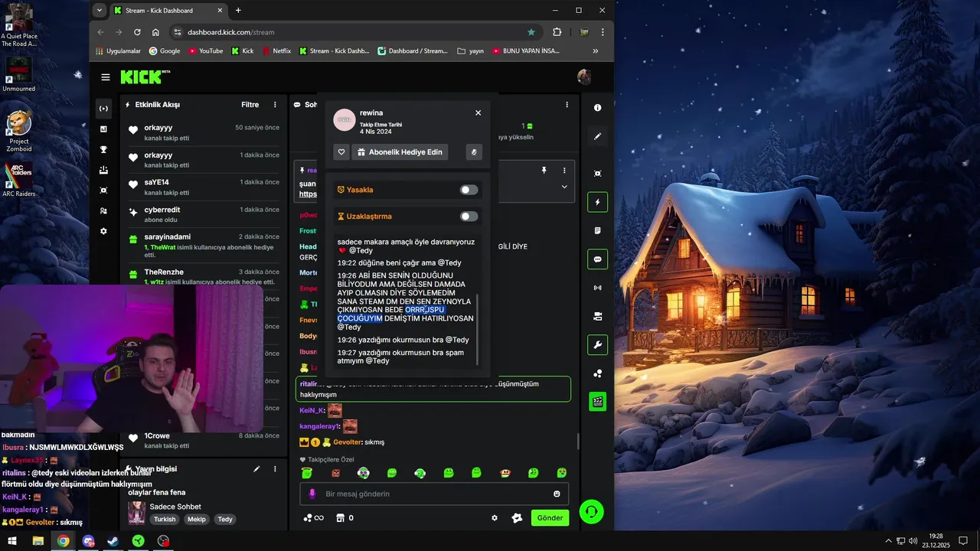Click Abonelik Hediye Edin button

point(401,152)
